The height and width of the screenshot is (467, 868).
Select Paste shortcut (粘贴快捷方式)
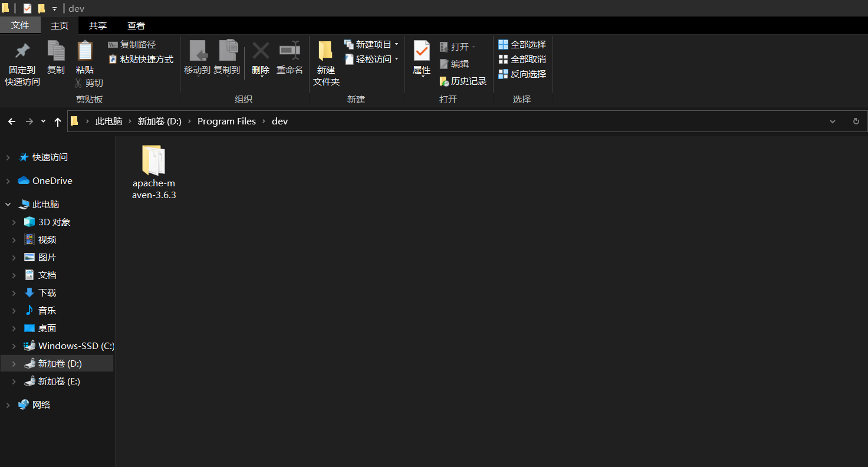141,60
